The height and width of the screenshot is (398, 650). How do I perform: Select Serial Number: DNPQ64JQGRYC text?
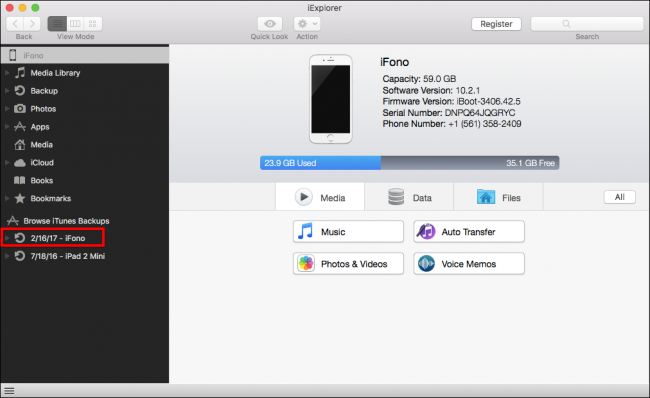click(x=449, y=113)
